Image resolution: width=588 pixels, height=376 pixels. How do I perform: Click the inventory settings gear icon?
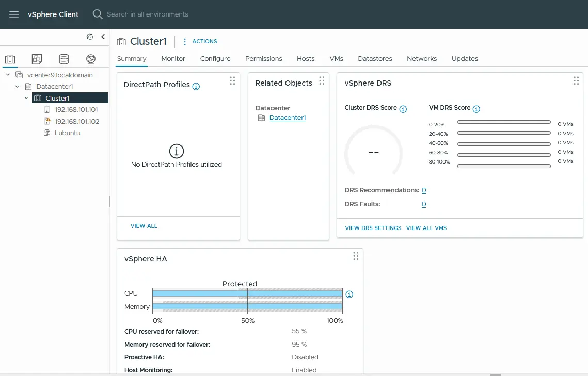89,37
